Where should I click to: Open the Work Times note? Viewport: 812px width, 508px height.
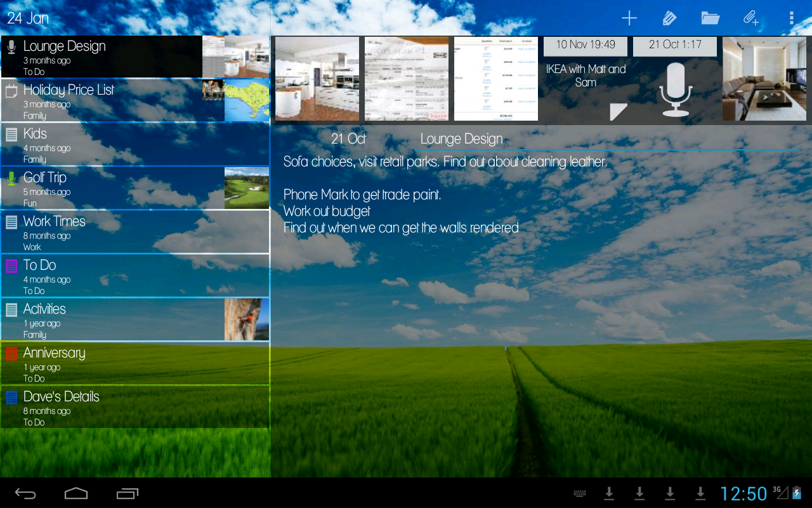(101, 232)
